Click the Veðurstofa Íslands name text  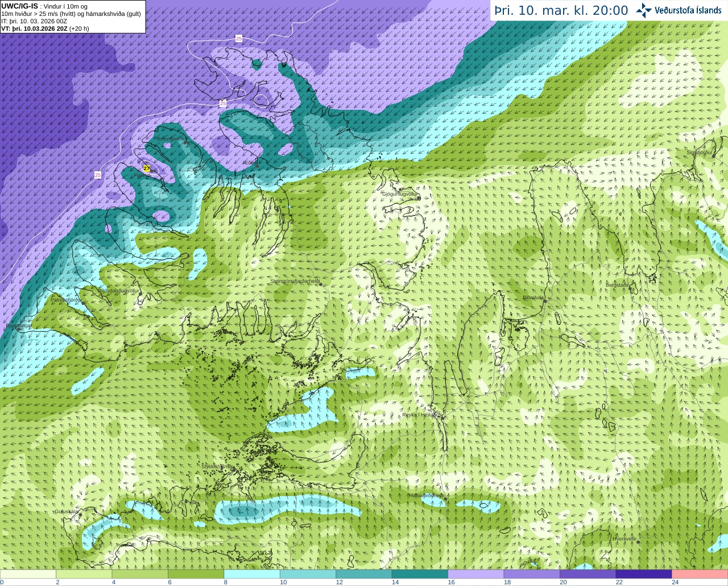point(688,10)
